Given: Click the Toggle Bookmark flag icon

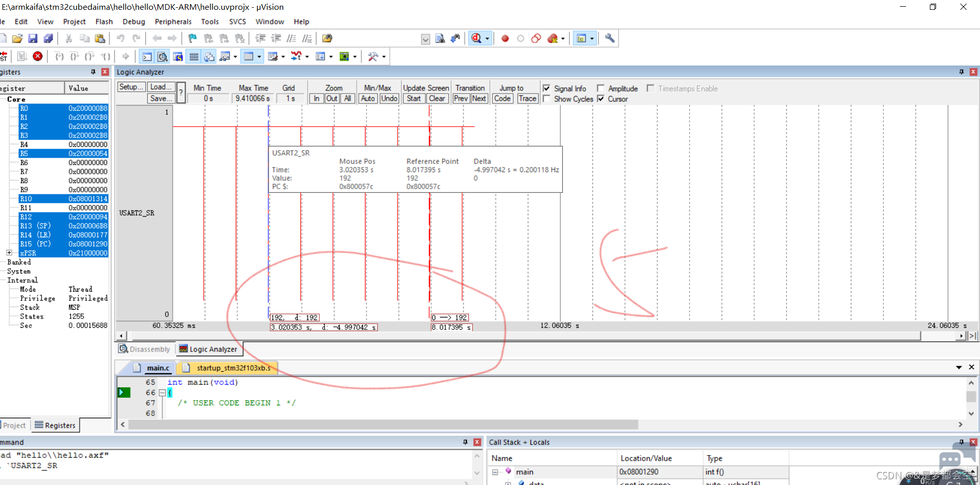Looking at the screenshot, I should [192, 38].
